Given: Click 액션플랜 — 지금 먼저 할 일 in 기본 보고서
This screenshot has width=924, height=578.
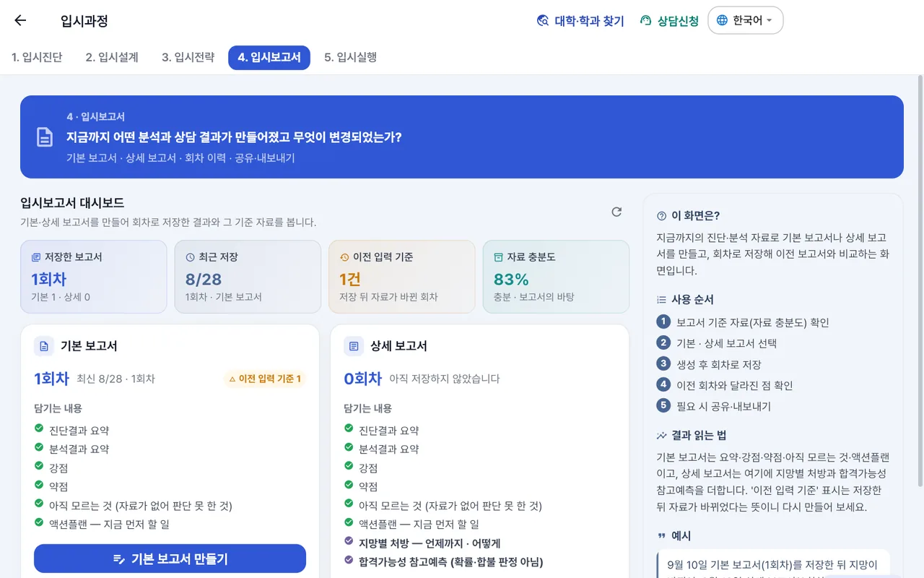Looking at the screenshot, I should (109, 525).
